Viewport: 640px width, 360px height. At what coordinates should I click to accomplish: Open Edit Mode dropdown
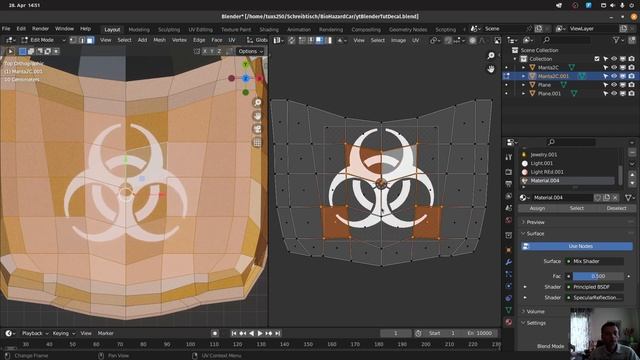click(x=43, y=40)
